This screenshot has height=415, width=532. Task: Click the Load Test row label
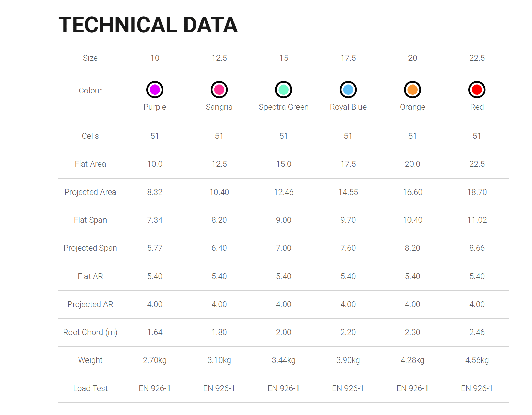point(90,388)
